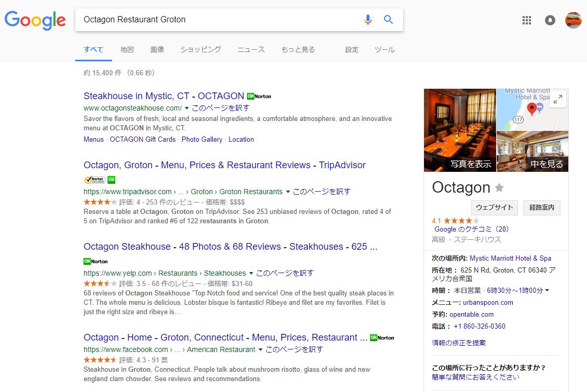Image resolution: width=587 pixels, height=392 pixels.
Task: Click www.octagonsteakhouse.com/ green URL
Action: click(x=132, y=108)
